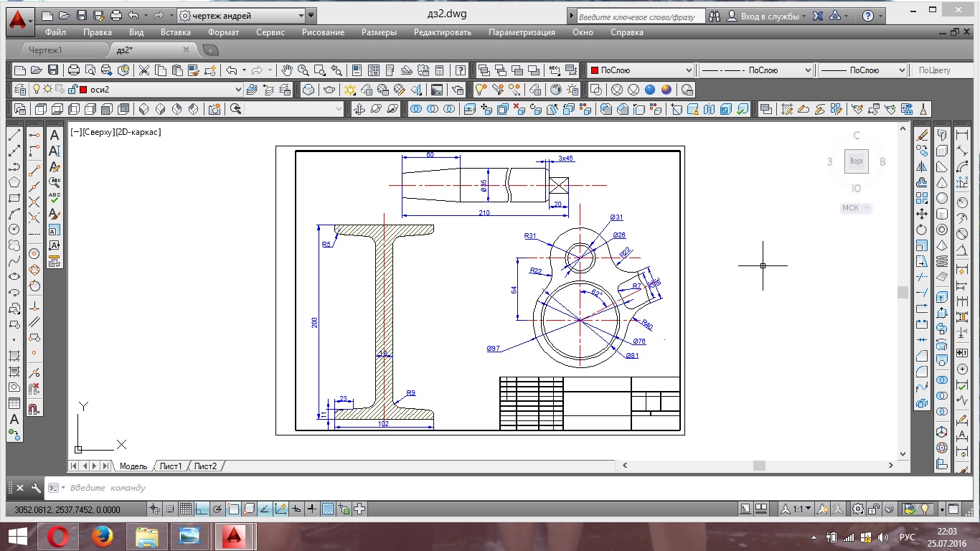The height and width of the screenshot is (551, 980).
Task: Toggle polar tracking in status bar
Action: pos(217,509)
